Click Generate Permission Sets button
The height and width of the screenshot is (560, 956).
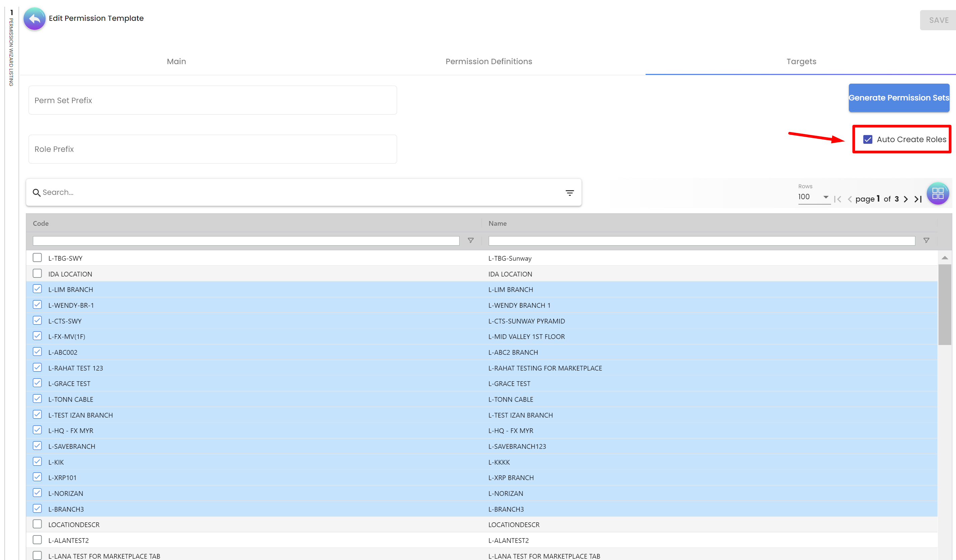click(x=898, y=98)
